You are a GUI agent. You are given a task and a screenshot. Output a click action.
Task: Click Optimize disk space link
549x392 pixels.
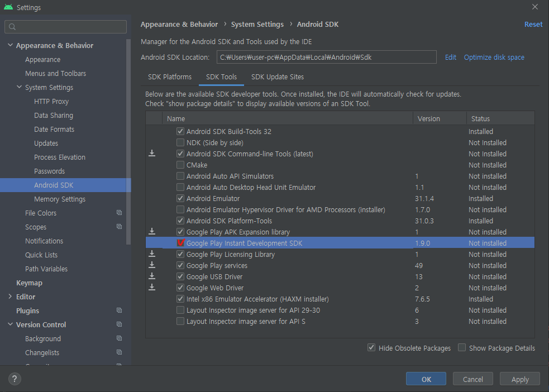pos(494,57)
